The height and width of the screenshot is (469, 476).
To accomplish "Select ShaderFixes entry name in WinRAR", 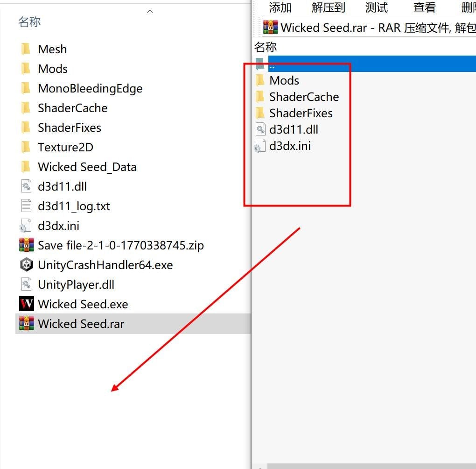I will [301, 113].
